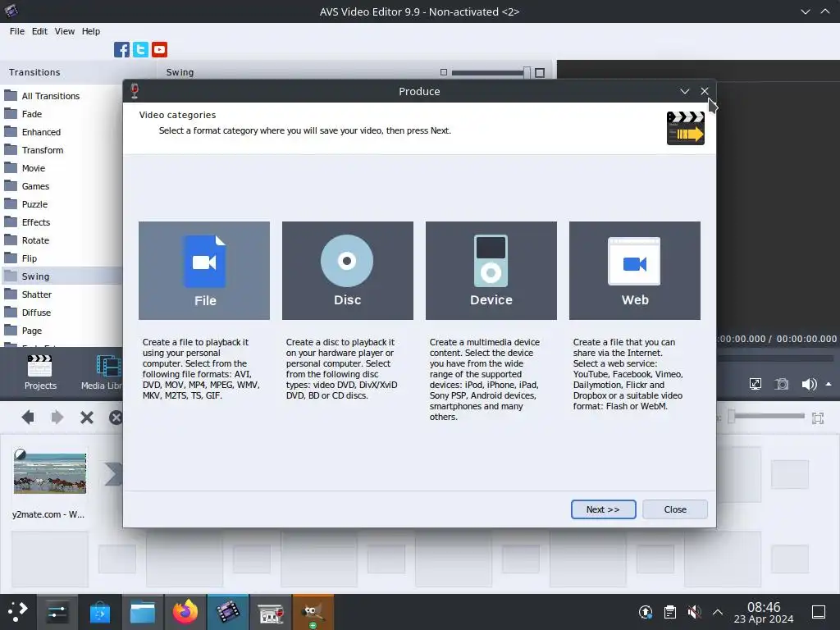840x630 pixels.
Task: Open the Edit menu
Action: (39, 31)
